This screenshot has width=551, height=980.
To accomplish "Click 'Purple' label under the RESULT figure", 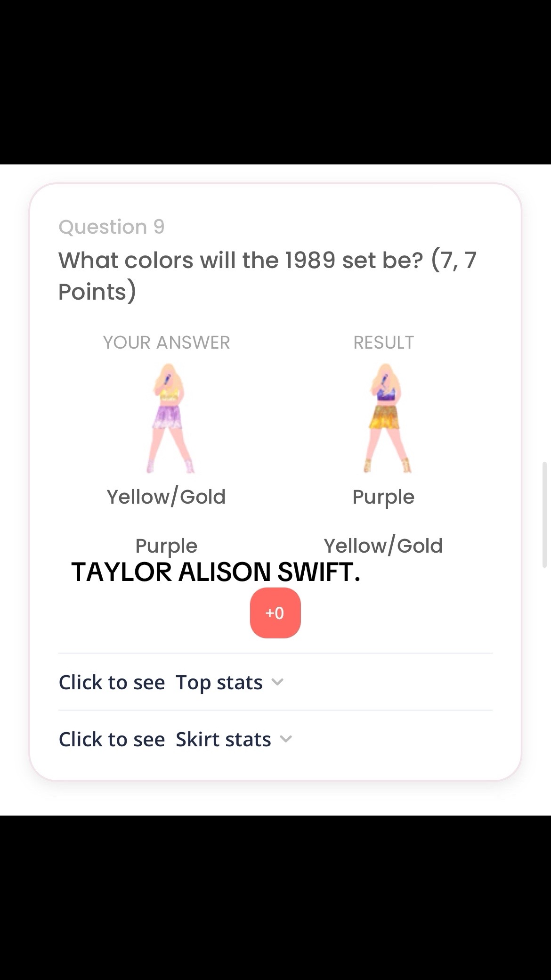I will click(383, 497).
